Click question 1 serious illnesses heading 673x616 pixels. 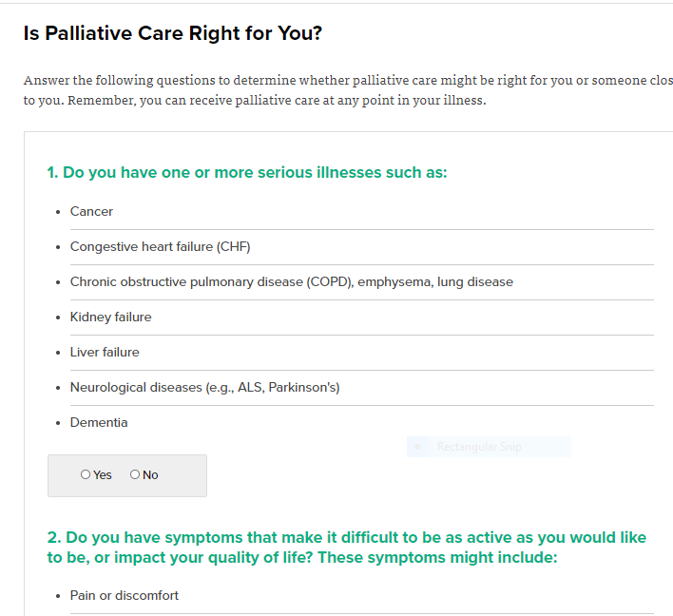pyautogui.click(x=247, y=173)
